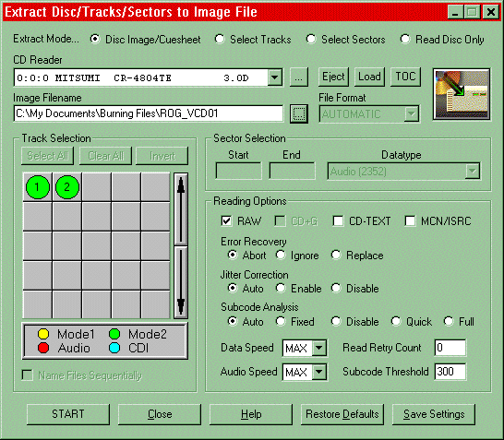The width and height of the screenshot is (504, 440).
Task: Click the Eject button
Action: pyautogui.click(x=333, y=77)
